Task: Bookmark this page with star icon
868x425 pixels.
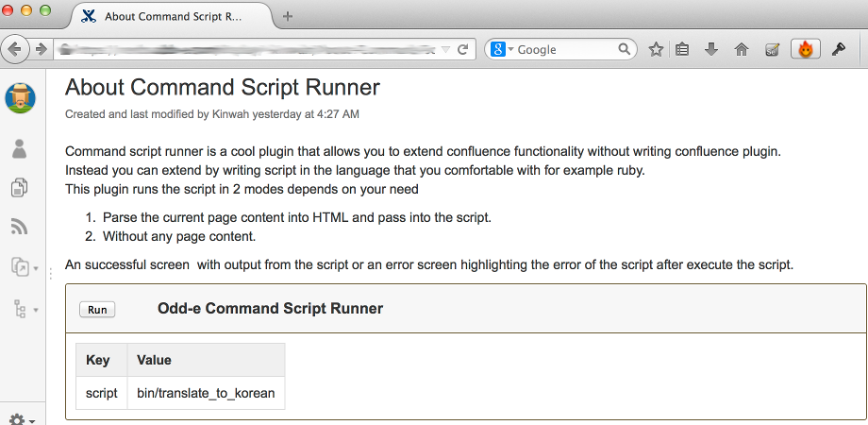Action: (656, 49)
